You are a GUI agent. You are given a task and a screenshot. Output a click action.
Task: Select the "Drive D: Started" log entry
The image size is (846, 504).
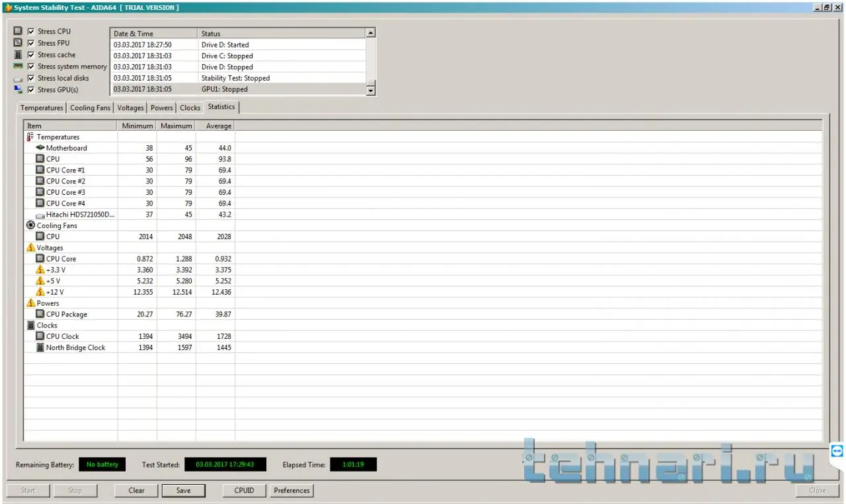click(238, 45)
